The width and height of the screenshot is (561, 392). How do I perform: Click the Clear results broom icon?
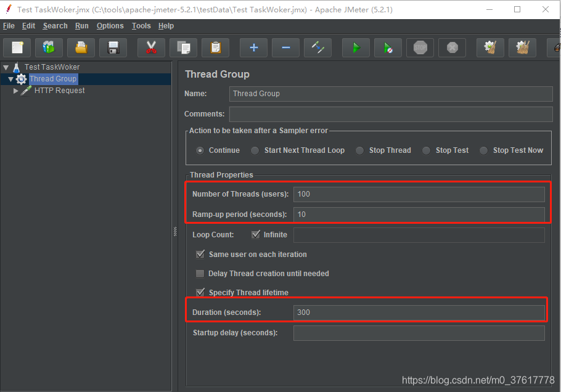(491, 47)
